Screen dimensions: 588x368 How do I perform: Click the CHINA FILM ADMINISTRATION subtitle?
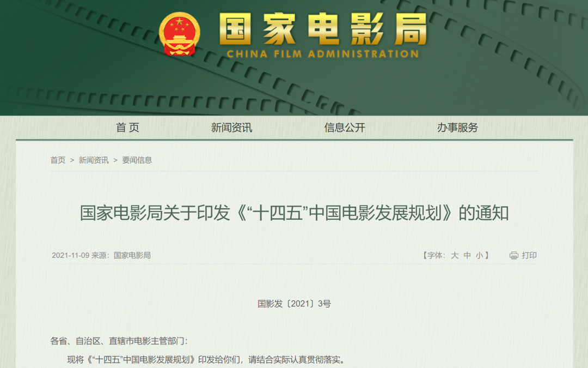[323, 54]
